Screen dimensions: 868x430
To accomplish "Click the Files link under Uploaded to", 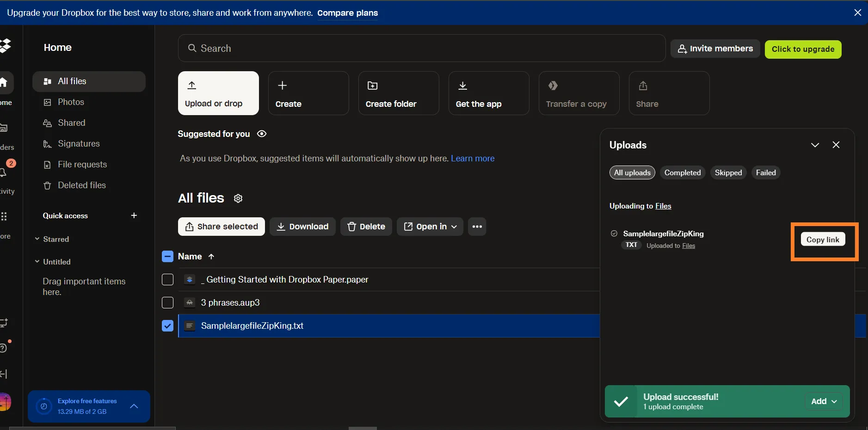I will 689,246.
